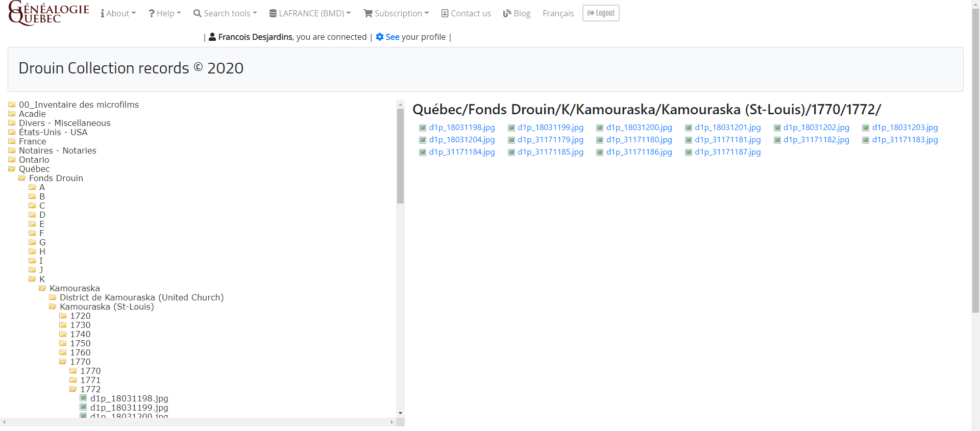Open d1p_31171179.jpg image icon

(511, 140)
